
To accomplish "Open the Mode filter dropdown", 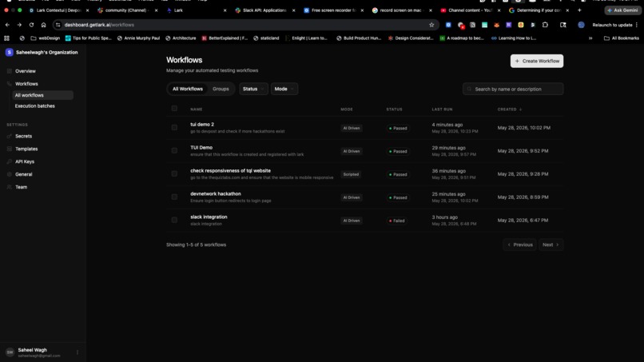I will point(284,89).
